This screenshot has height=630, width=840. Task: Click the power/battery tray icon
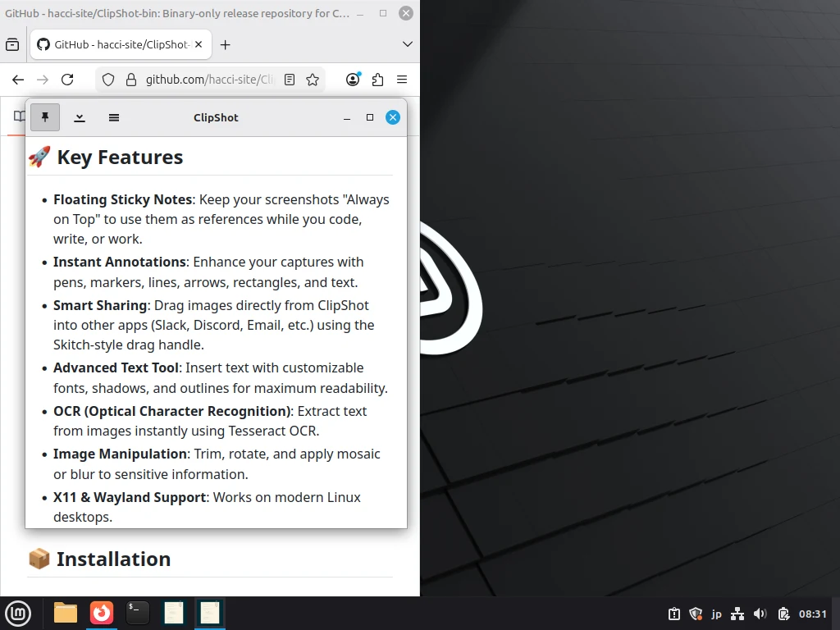tap(783, 614)
